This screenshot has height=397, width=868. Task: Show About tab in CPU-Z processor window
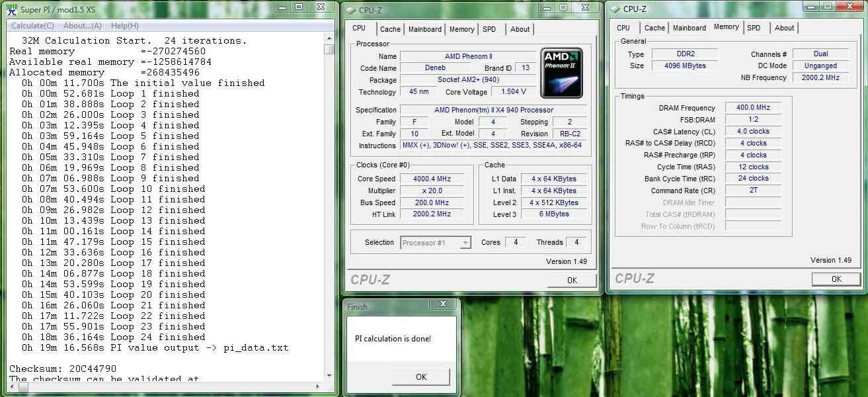[520, 29]
